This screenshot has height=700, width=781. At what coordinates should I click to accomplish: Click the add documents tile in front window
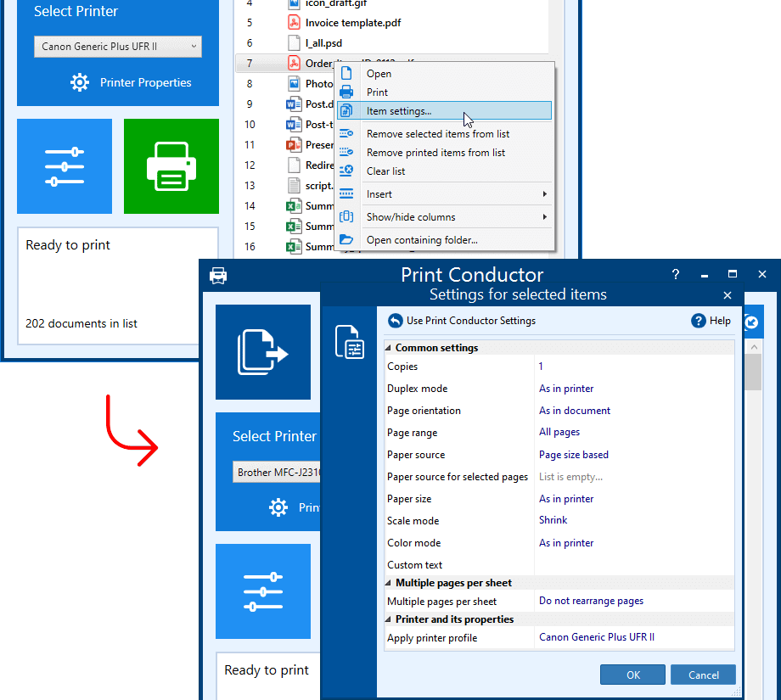263,352
